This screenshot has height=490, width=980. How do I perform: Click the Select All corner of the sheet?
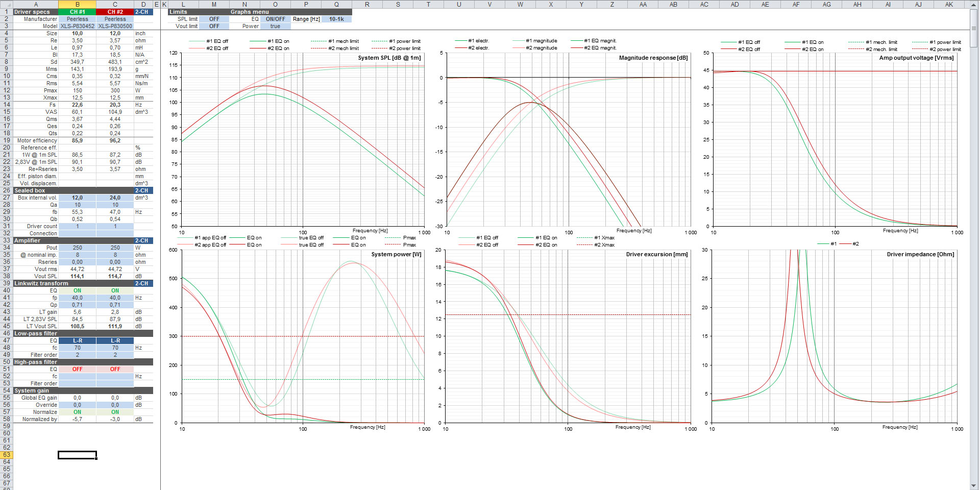click(6, 4)
